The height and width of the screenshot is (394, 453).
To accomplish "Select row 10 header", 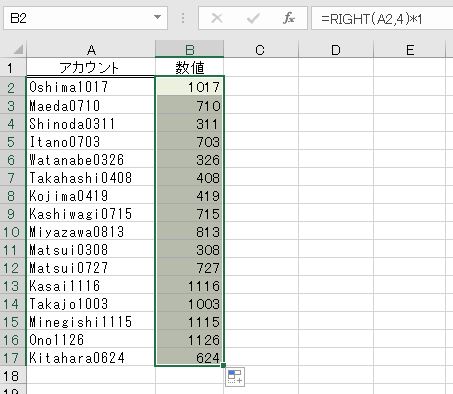I will (x=13, y=231).
